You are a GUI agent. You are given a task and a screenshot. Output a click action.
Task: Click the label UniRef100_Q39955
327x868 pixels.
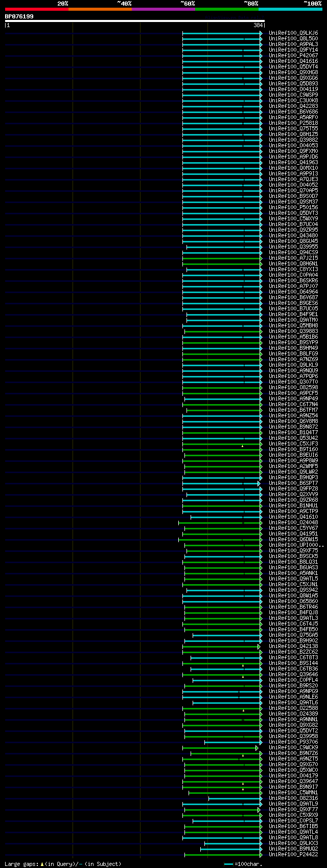coord(293,247)
